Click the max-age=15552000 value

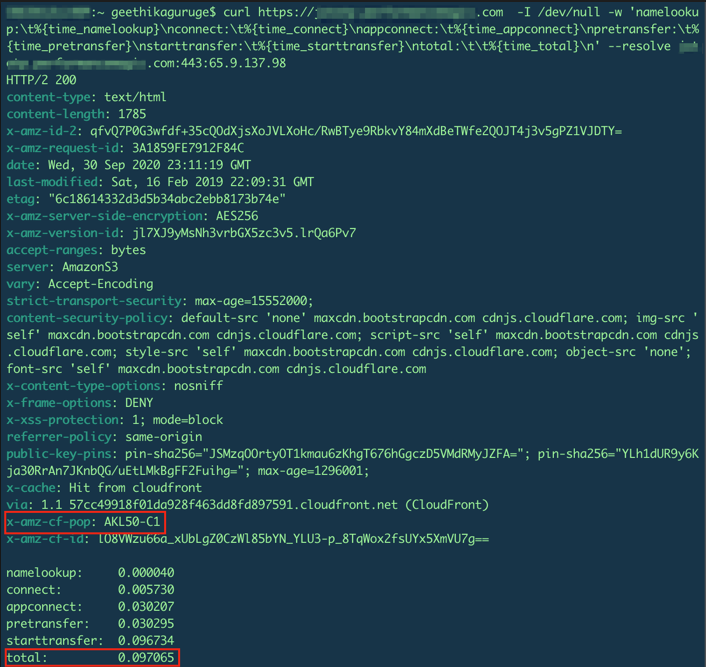254,301
